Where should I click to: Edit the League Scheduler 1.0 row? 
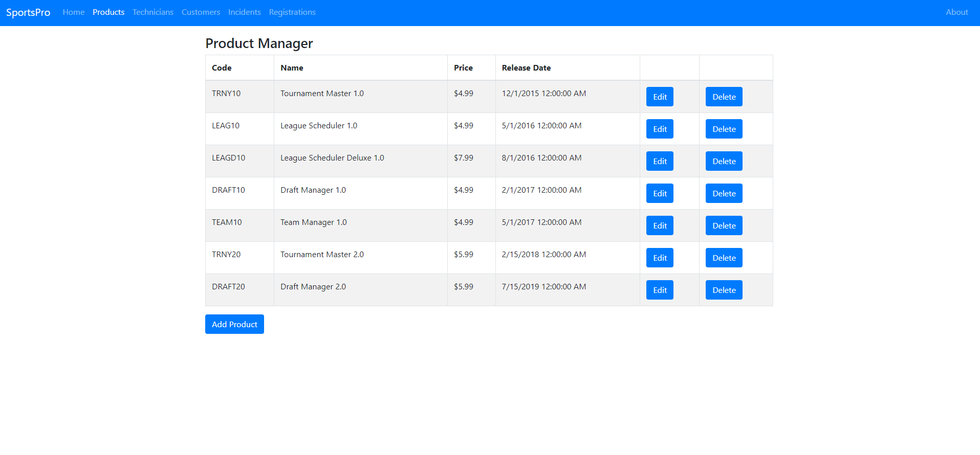click(x=660, y=129)
